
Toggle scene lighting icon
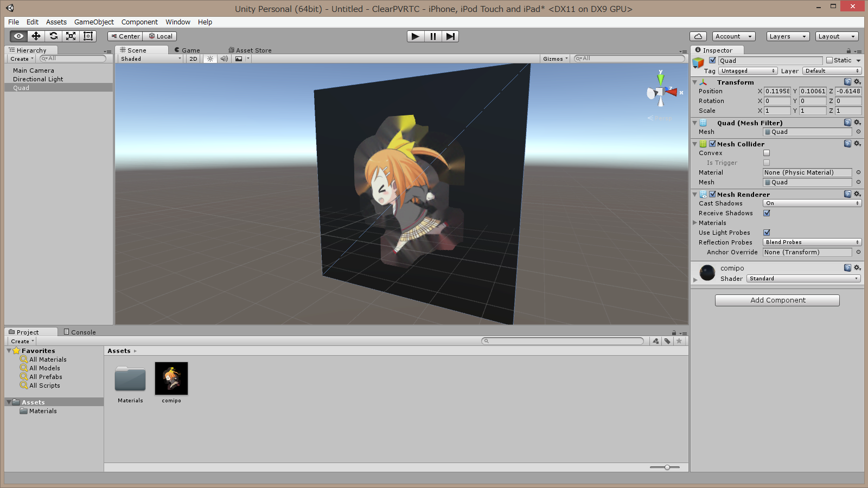point(210,59)
